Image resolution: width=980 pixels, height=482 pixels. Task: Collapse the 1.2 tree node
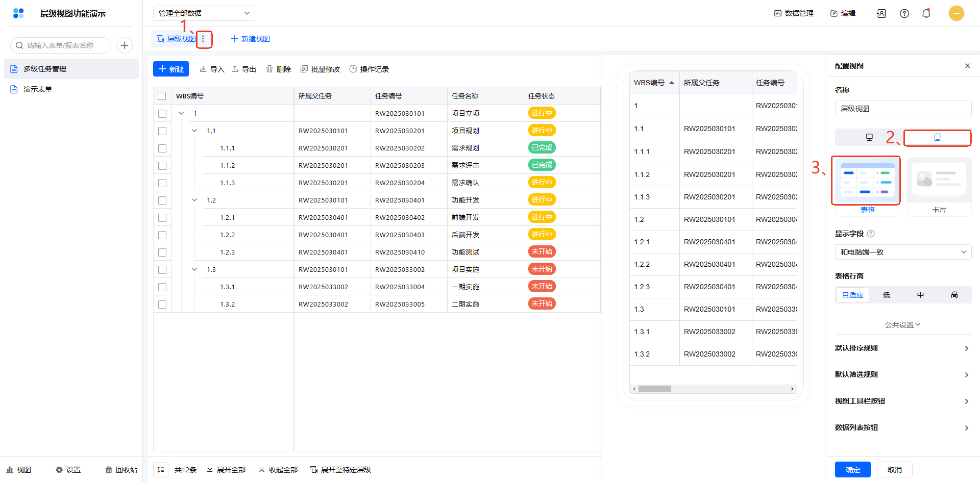click(x=194, y=200)
